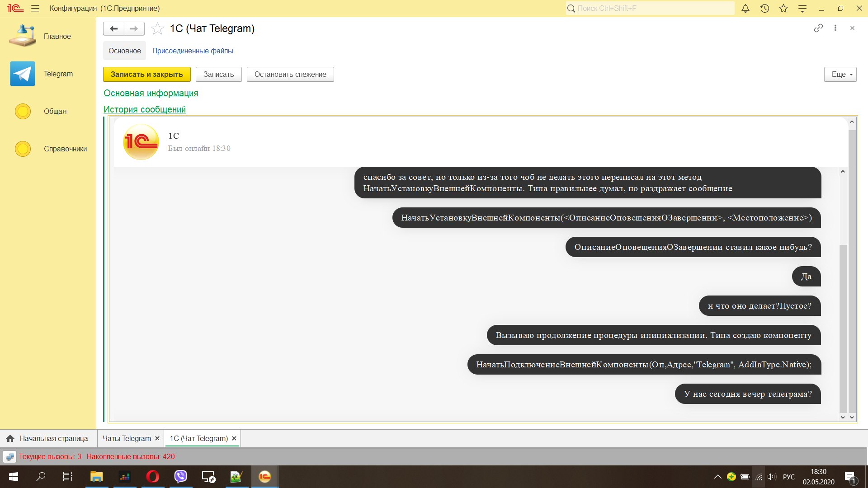The width and height of the screenshot is (868, 488).
Task: Click the 1C logo in the title bar
Action: click(15, 8)
